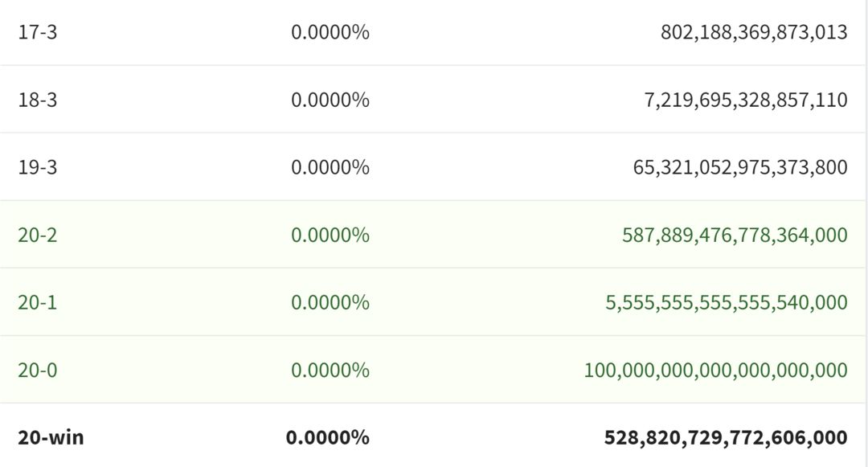868x467 pixels.
Task: Click the 0.0000% value in row 17-3
Action: tap(330, 32)
